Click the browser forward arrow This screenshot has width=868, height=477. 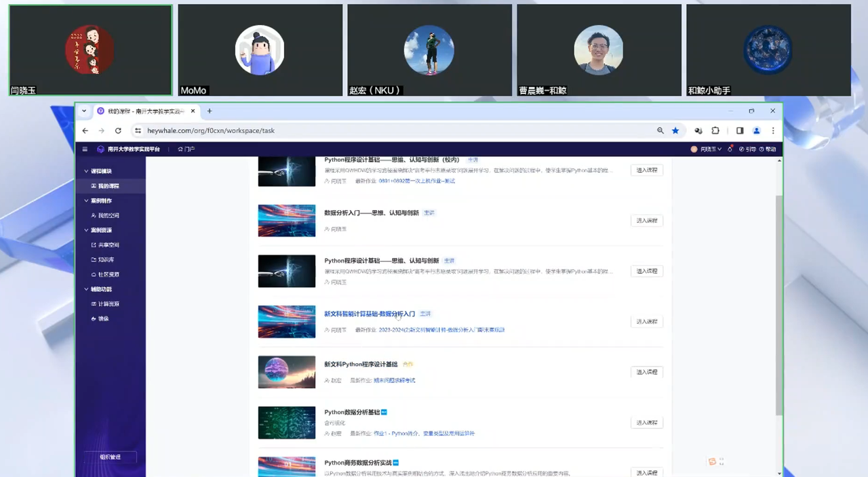(x=102, y=131)
